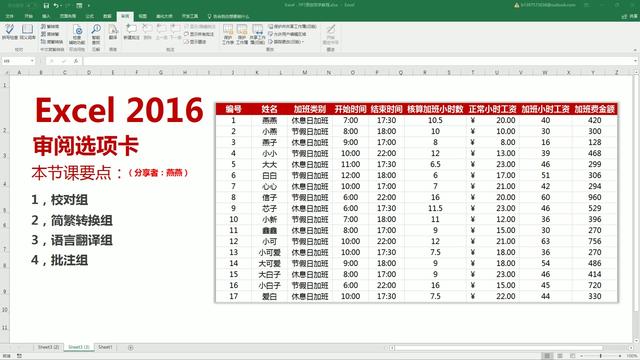640x360 pixels.
Task: Expand the formula bar
Action: [x=636, y=61]
